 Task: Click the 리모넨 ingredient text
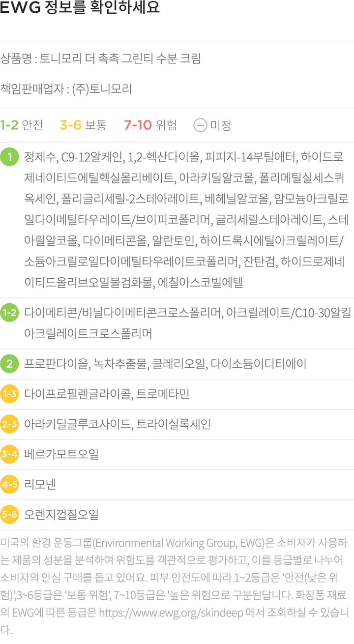pos(40,484)
